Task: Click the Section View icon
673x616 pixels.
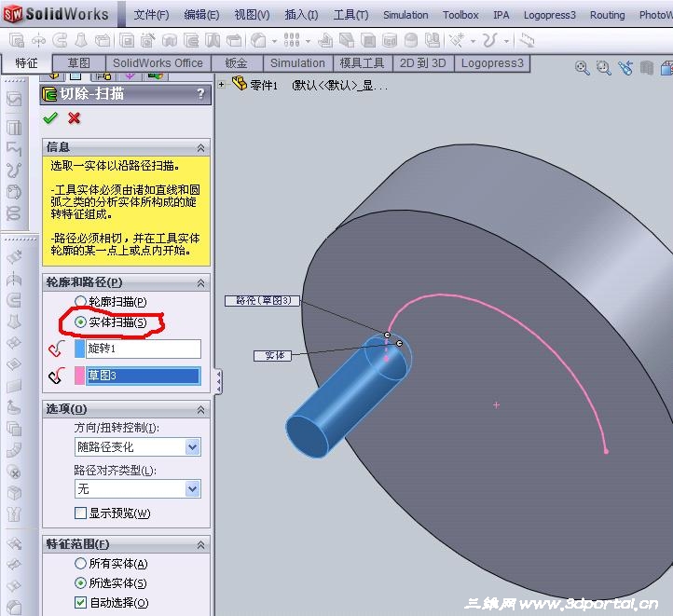Action: coord(647,68)
